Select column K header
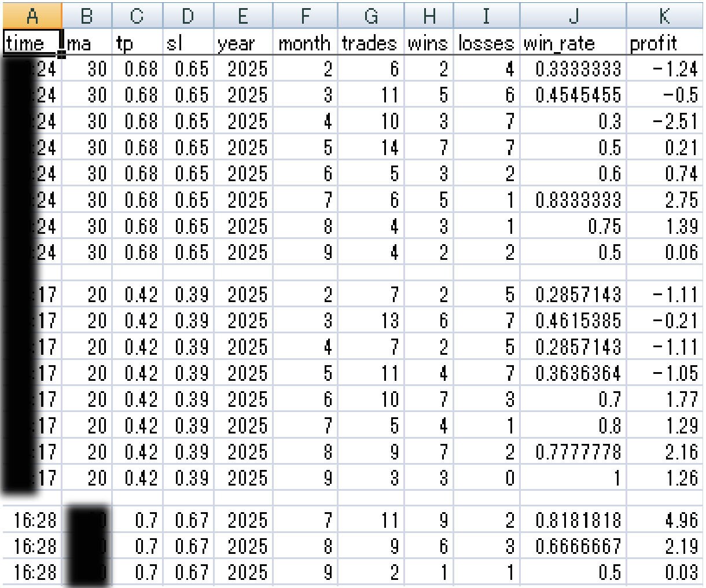 (x=663, y=16)
